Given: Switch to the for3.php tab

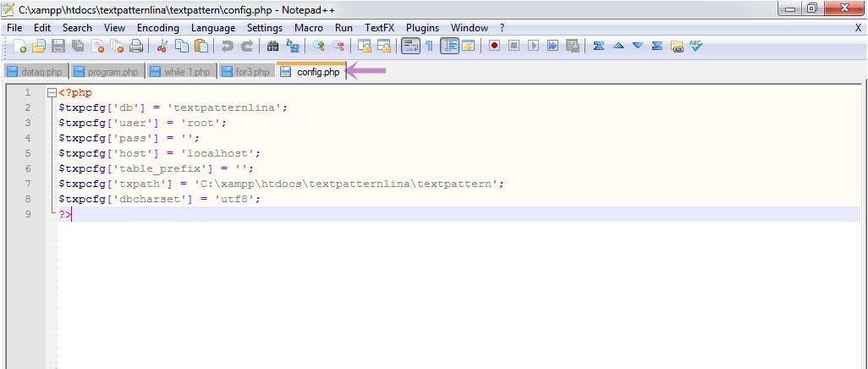Looking at the screenshot, I should point(246,72).
